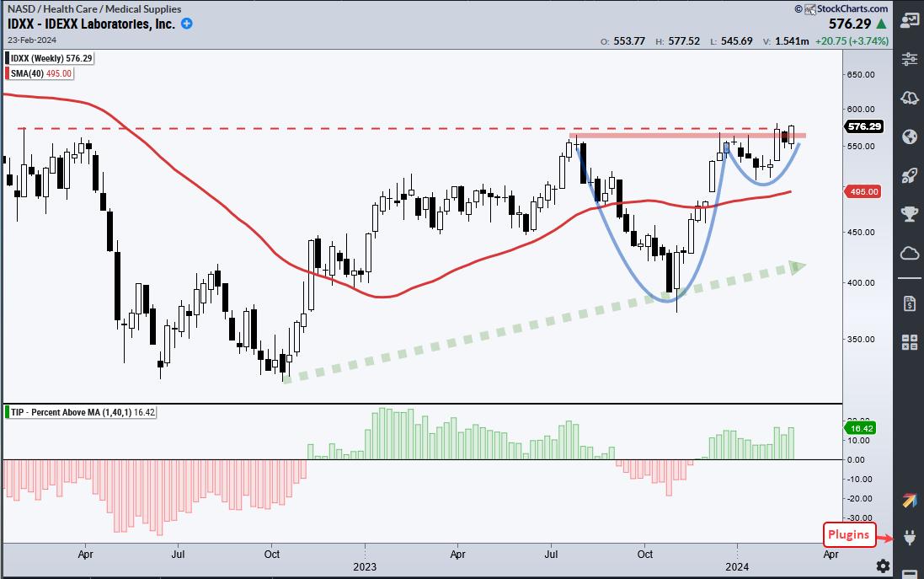Open the dollar document icon
The width and height of the screenshot is (924, 579).
coord(909,303)
